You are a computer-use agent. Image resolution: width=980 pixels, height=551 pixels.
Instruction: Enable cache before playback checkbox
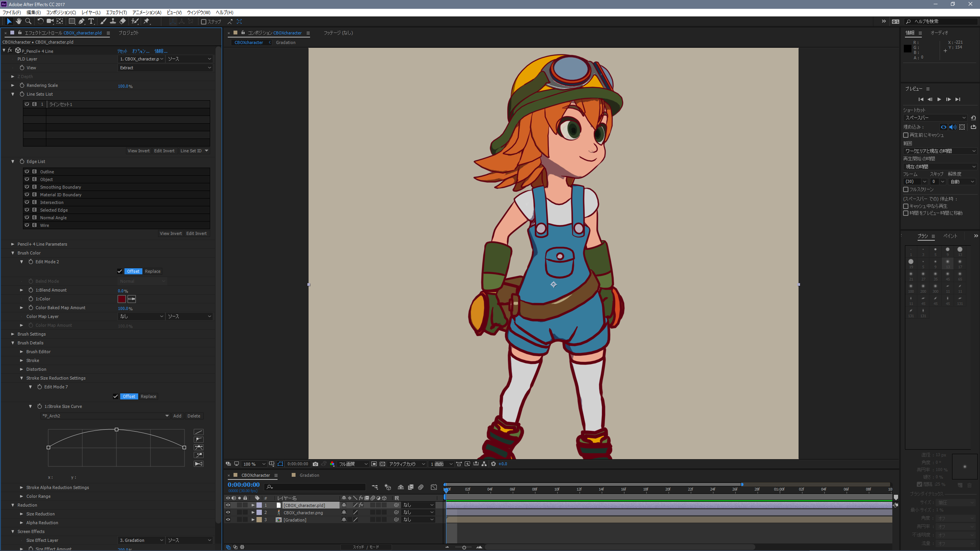click(906, 135)
